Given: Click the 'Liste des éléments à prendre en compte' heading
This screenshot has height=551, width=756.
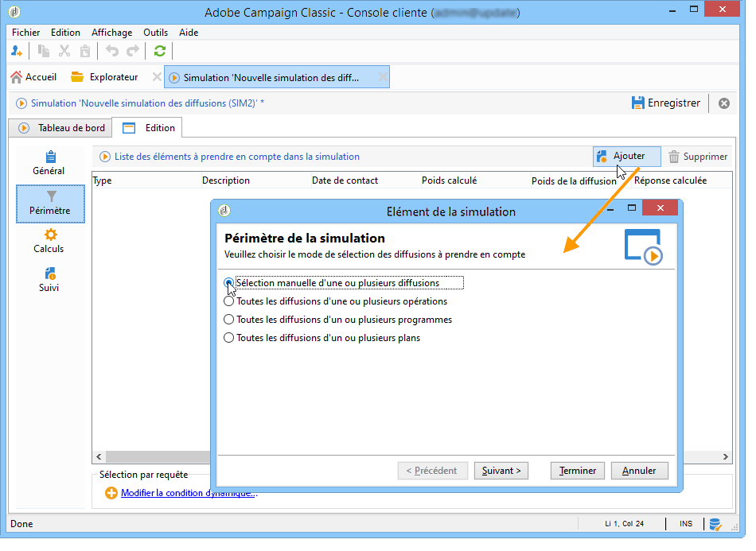Looking at the screenshot, I should 236,157.
